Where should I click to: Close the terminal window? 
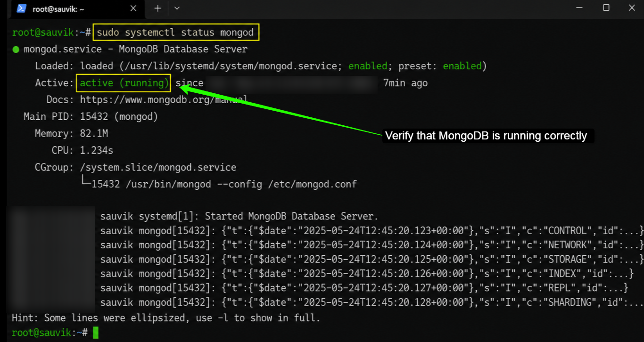pyautogui.click(x=632, y=8)
